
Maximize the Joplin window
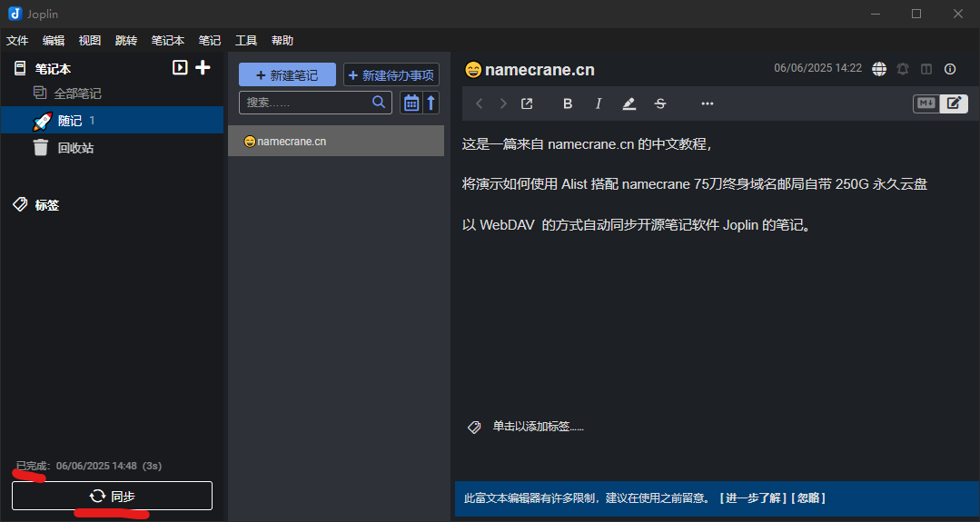click(x=916, y=14)
